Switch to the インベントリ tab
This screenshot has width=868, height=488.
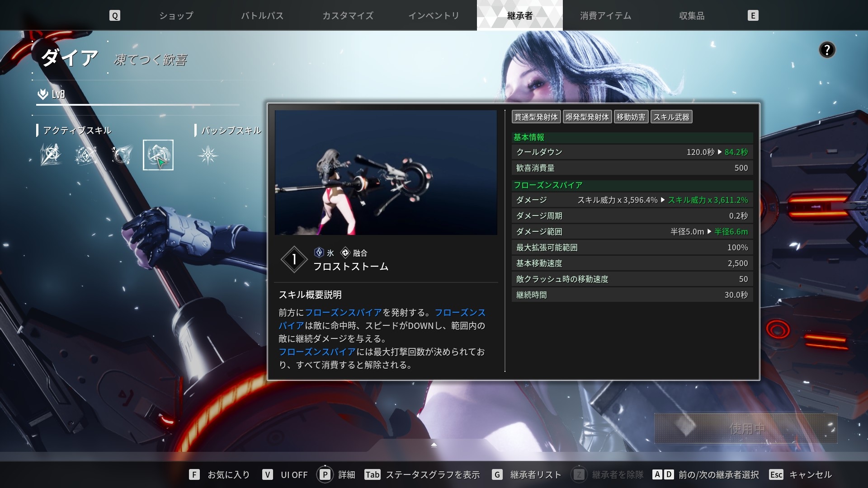[x=434, y=16]
